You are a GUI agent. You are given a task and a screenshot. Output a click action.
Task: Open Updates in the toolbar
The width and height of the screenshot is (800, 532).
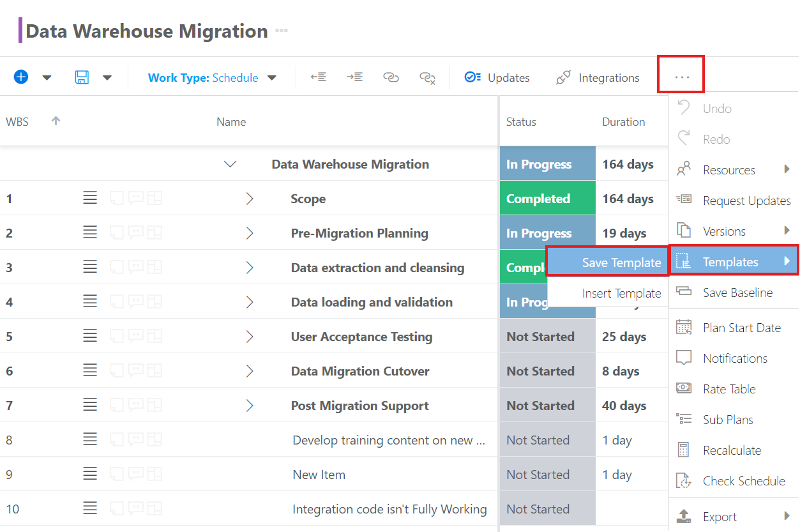(497, 77)
